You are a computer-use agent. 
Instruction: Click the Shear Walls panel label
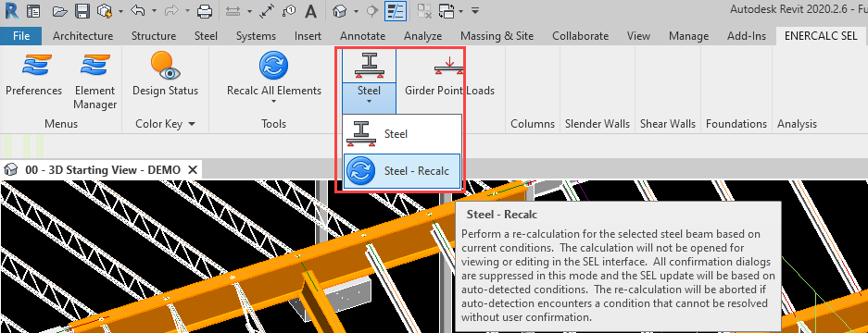pos(668,124)
